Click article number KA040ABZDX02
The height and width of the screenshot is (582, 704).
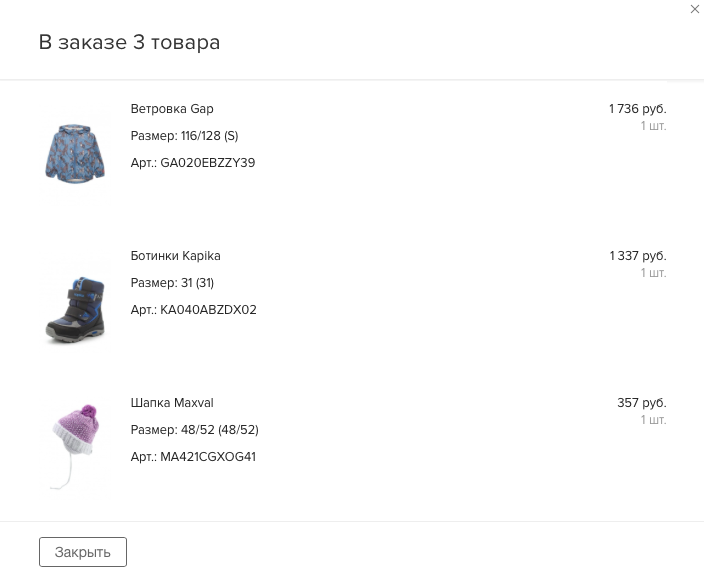(208, 310)
